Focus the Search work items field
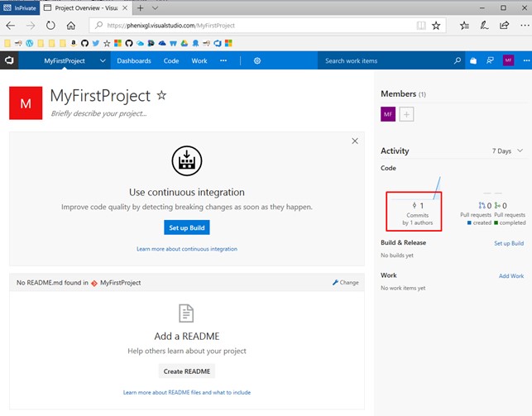Screen dimensions: 532x416 (385, 60)
